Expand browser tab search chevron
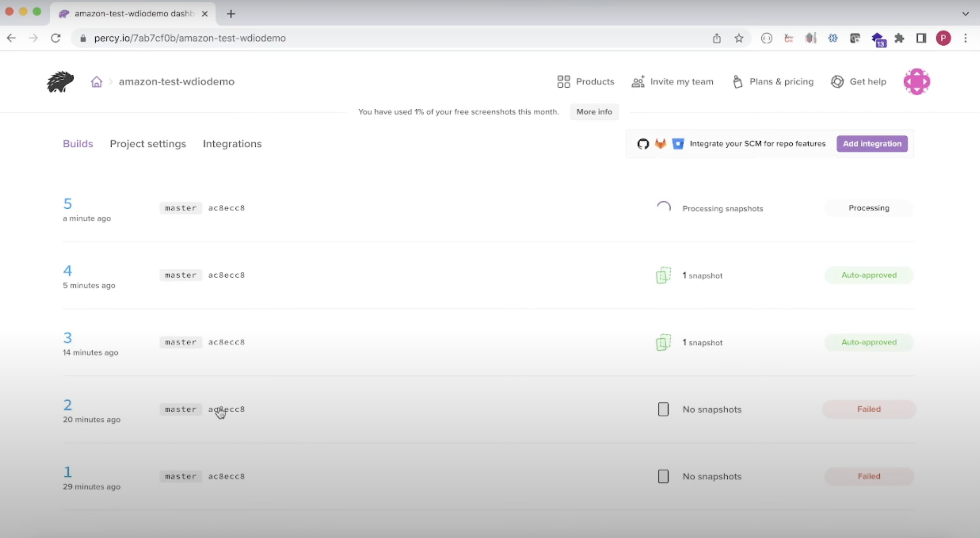The image size is (980, 538). (x=965, y=14)
